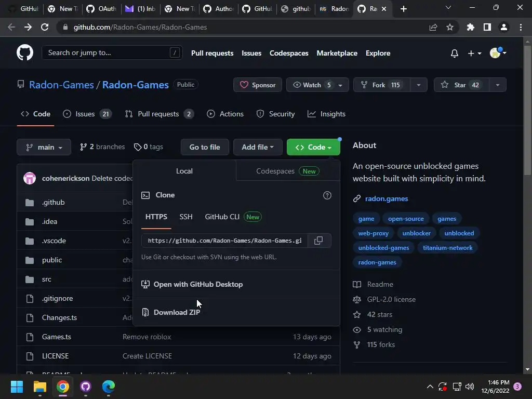Click the Go to file button
The image size is (532, 399).
(205, 147)
